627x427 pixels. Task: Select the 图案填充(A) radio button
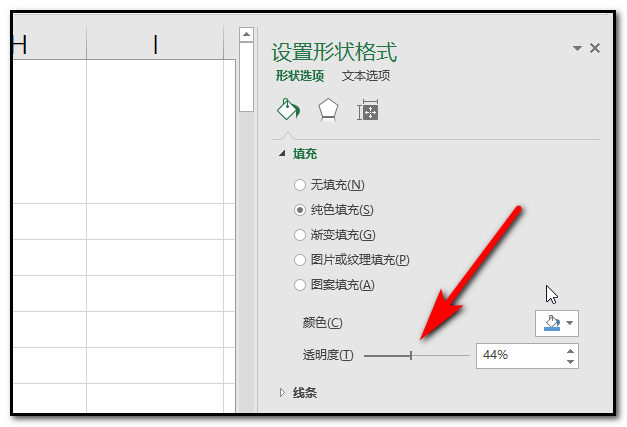[x=300, y=285]
